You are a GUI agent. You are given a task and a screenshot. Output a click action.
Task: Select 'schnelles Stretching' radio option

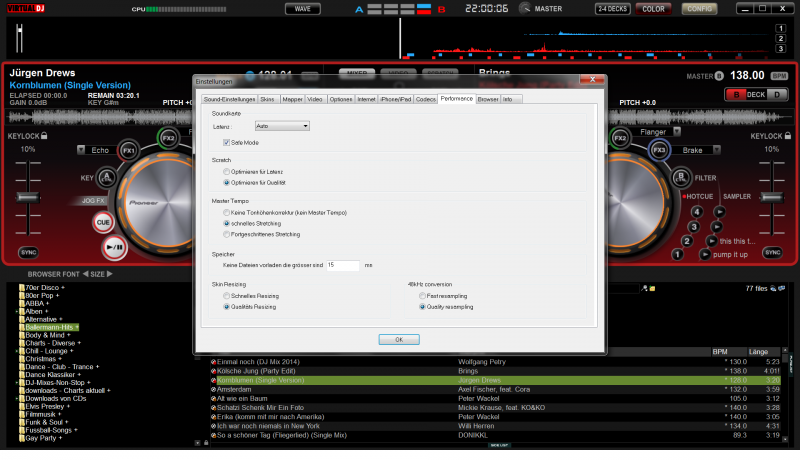point(226,223)
